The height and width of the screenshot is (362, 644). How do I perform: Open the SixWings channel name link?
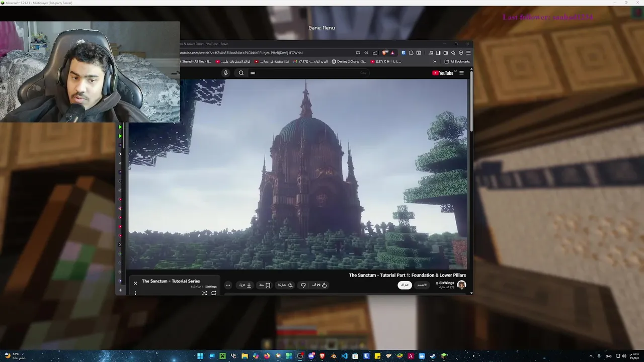pos(447,283)
